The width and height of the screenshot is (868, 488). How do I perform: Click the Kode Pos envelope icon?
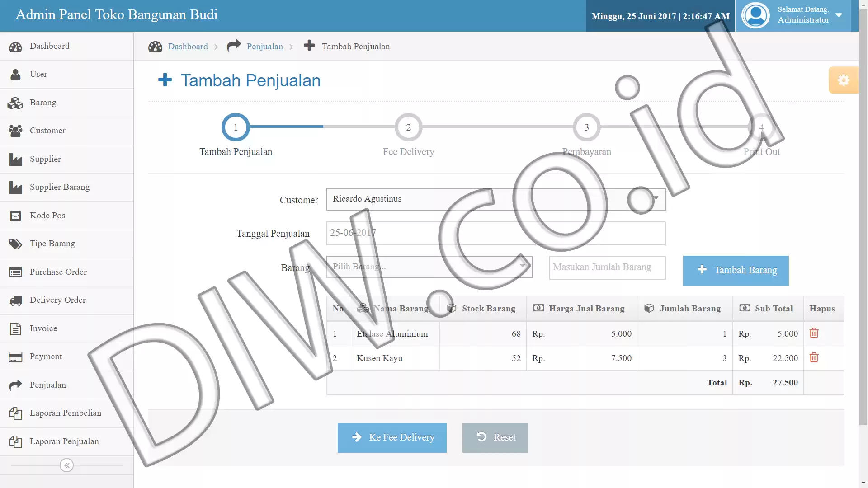(15, 216)
